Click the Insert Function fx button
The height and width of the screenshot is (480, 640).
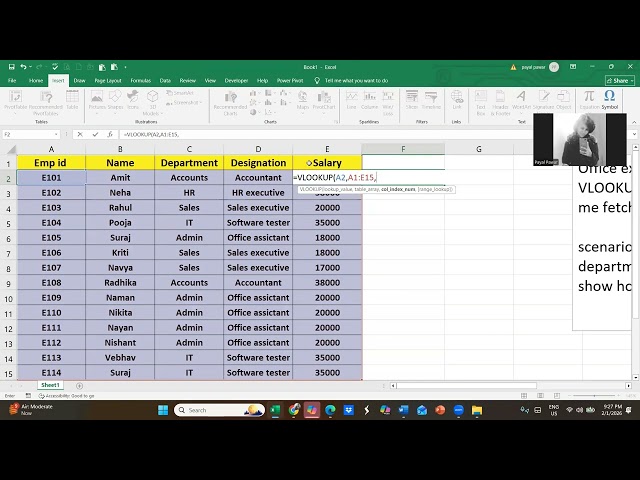[x=110, y=134]
